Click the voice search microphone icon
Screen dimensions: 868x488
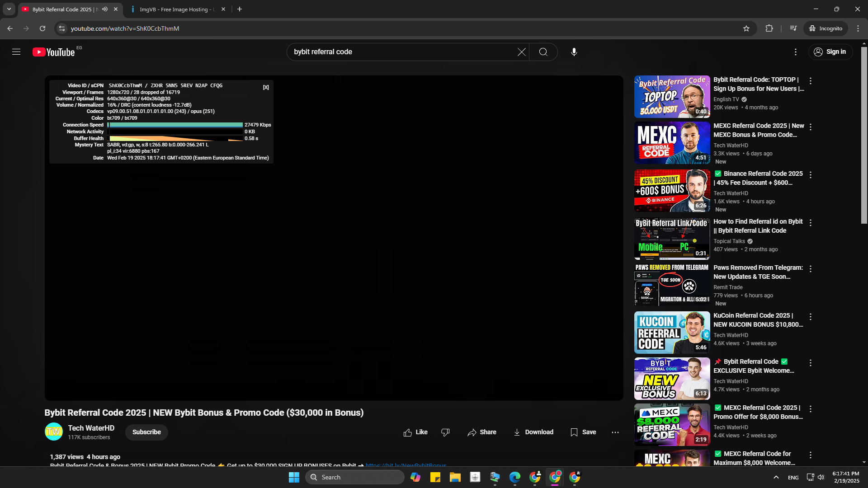click(574, 52)
